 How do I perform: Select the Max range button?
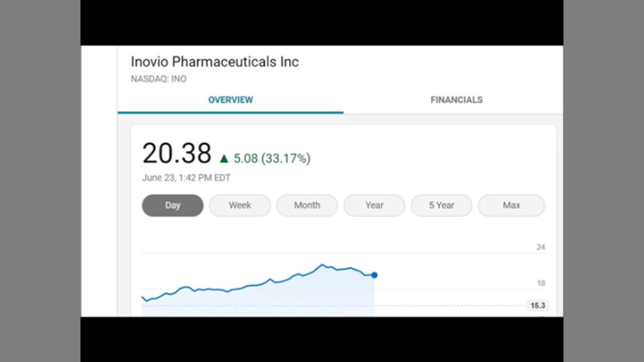(x=511, y=205)
